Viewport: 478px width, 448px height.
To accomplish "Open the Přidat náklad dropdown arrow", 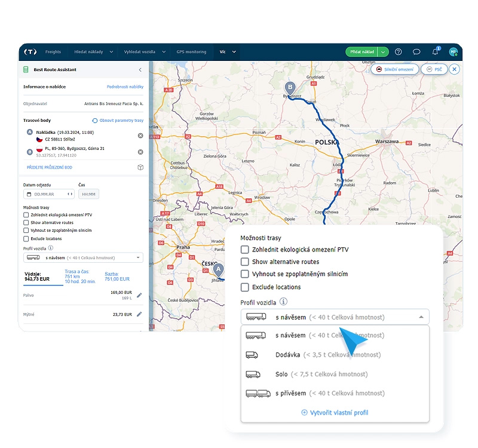I will [383, 52].
